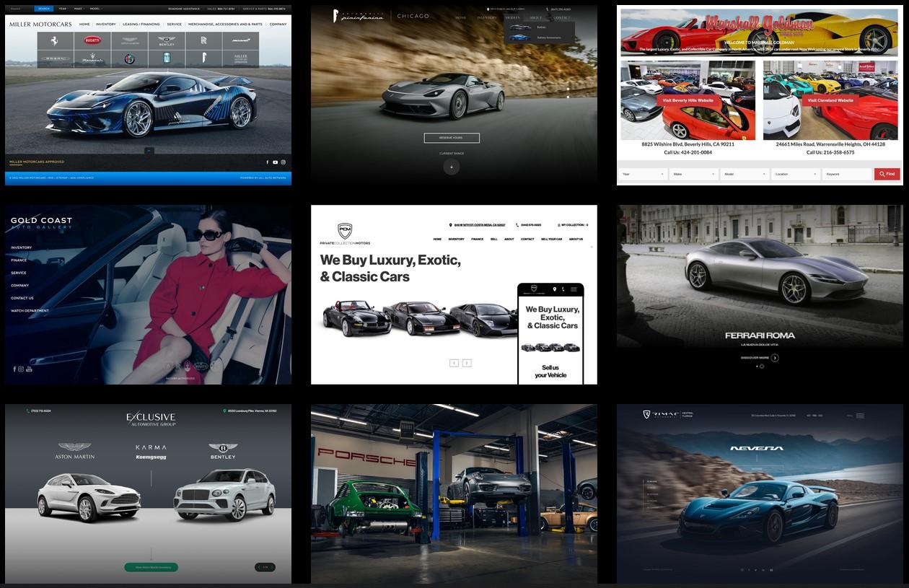Click the Pininfarina Chicago logo
The height and width of the screenshot is (588, 909).
(381, 16)
